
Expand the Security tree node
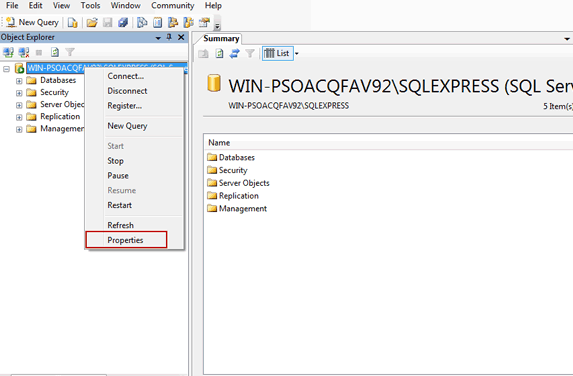(x=19, y=93)
